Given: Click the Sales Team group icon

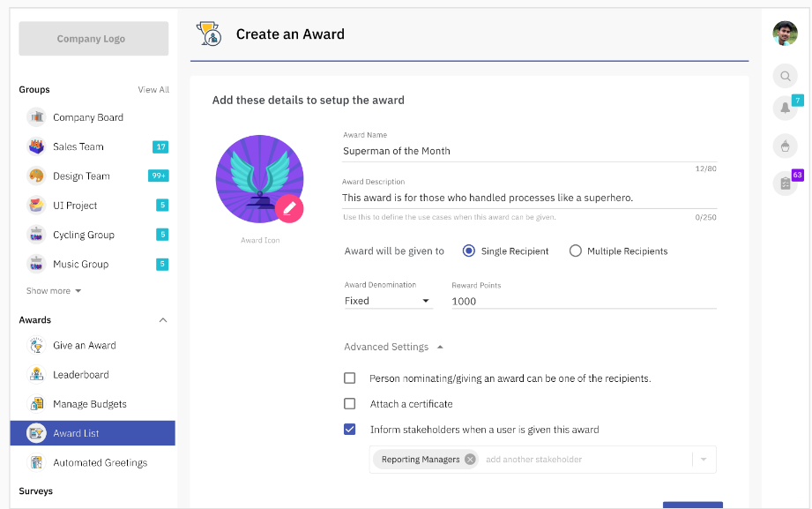Looking at the screenshot, I should (36, 146).
